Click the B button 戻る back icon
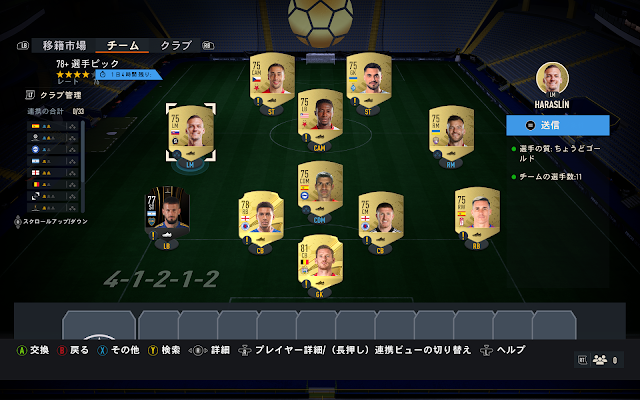The image size is (640, 400). click(62, 351)
